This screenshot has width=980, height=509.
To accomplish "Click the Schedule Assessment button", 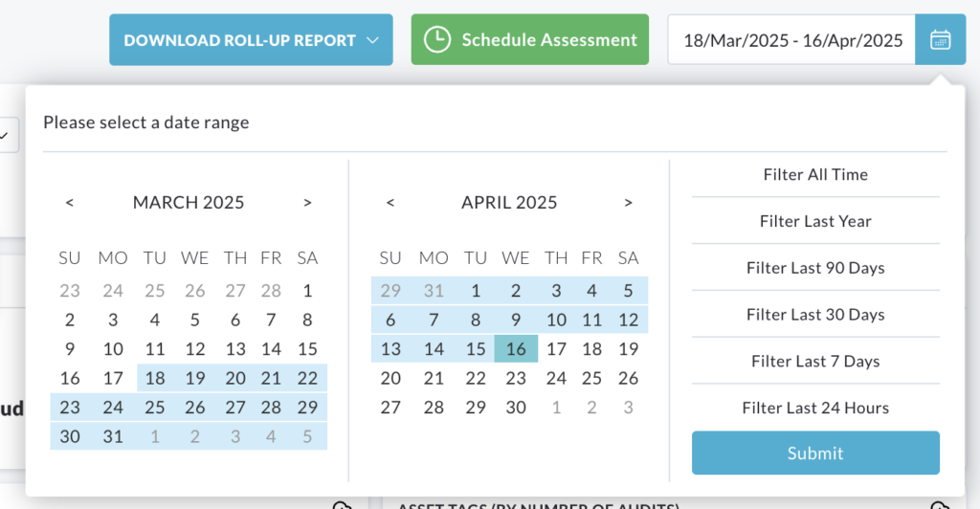I will pyautogui.click(x=530, y=40).
